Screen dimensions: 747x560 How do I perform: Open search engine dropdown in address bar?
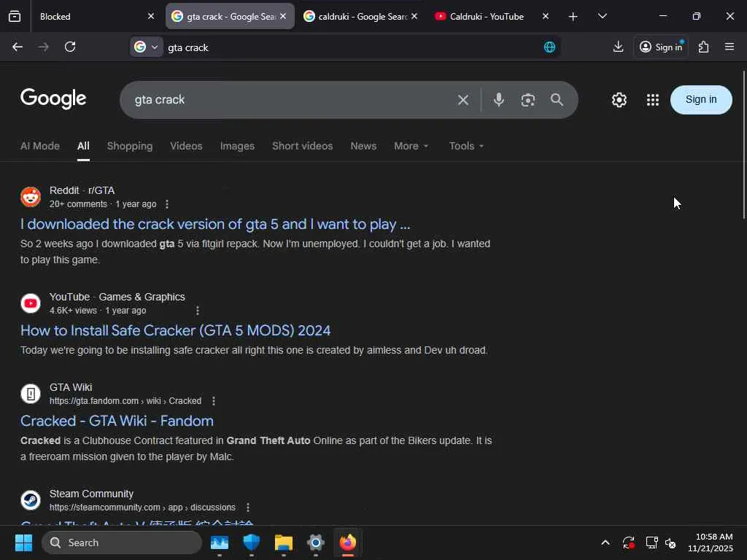pos(146,47)
